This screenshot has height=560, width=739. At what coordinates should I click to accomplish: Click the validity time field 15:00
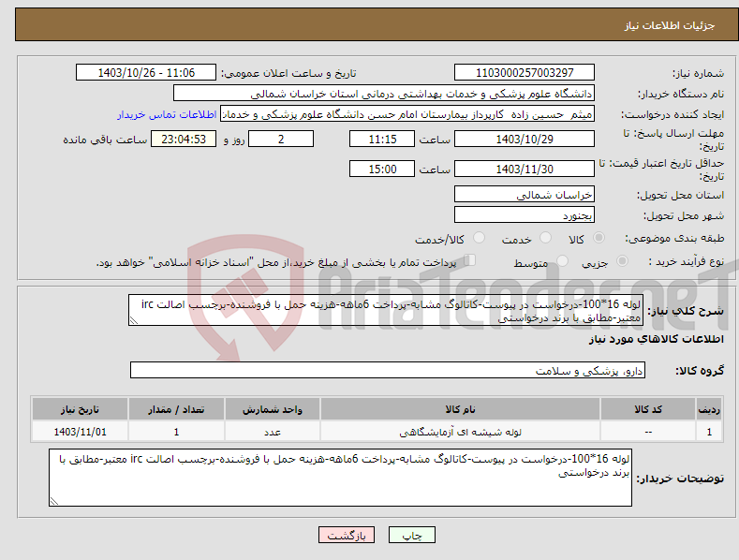click(x=382, y=169)
